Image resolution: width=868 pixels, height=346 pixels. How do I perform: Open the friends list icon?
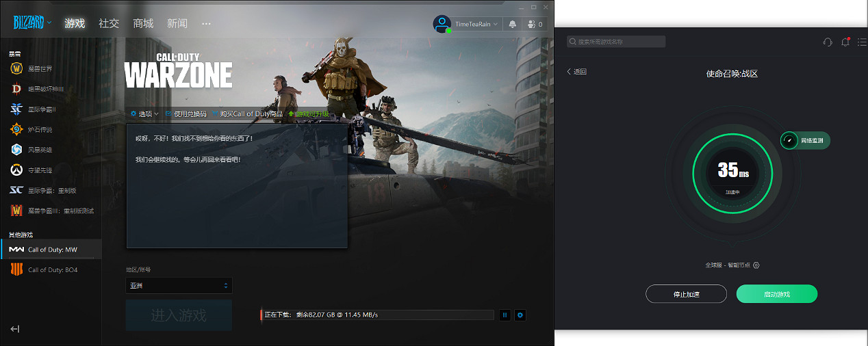coord(535,24)
